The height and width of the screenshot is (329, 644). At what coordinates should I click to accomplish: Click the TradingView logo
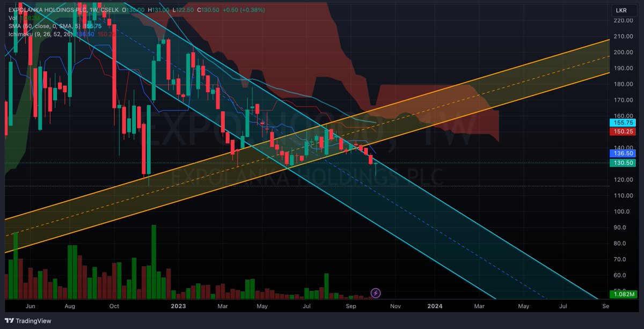(x=29, y=321)
